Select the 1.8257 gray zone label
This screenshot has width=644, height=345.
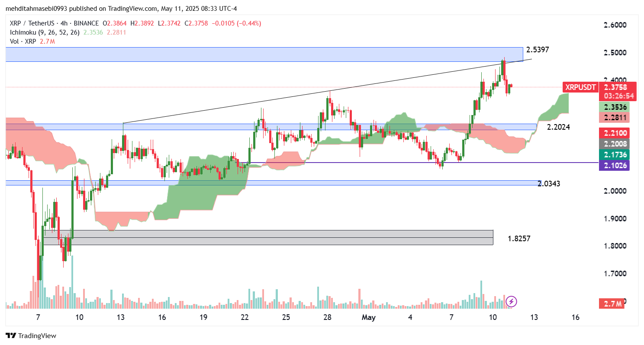[519, 239]
